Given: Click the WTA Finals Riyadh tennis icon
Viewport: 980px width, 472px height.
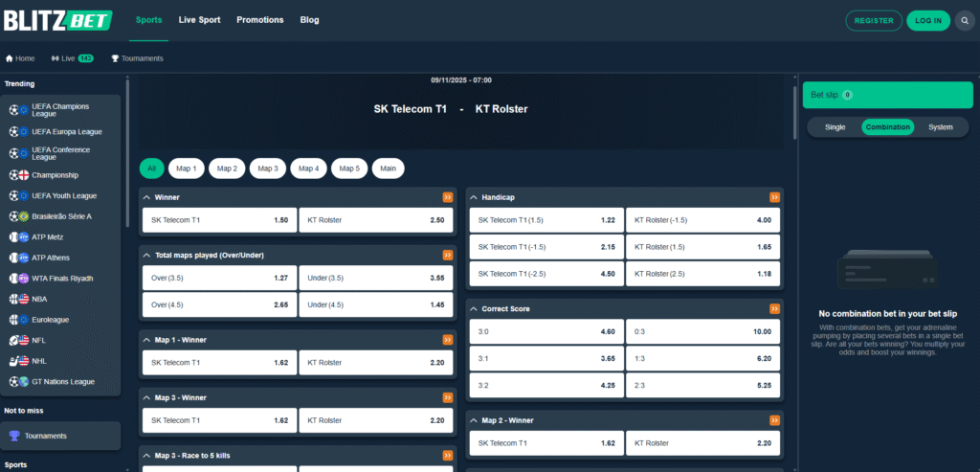Looking at the screenshot, I should (13, 279).
